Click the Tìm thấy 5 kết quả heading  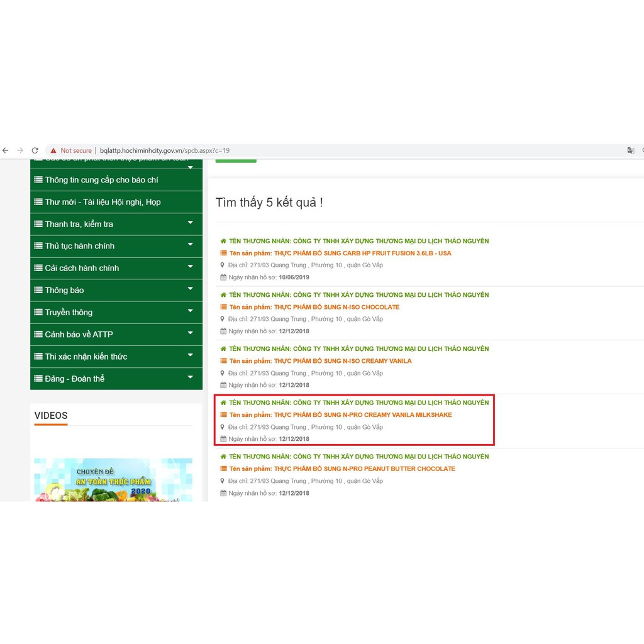pyautogui.click(x=269, y=203)
